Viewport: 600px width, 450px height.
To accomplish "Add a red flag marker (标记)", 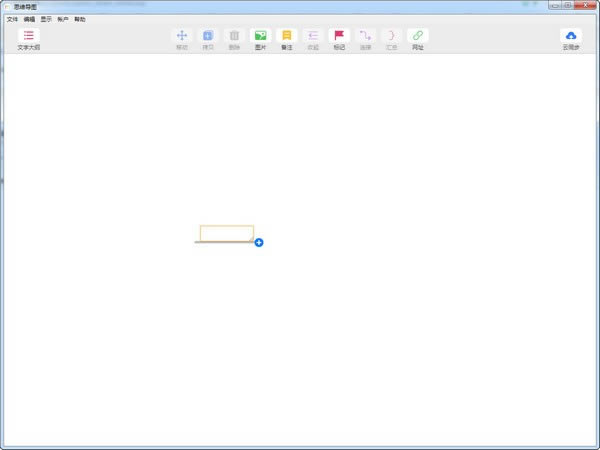I will click(339, 36).
